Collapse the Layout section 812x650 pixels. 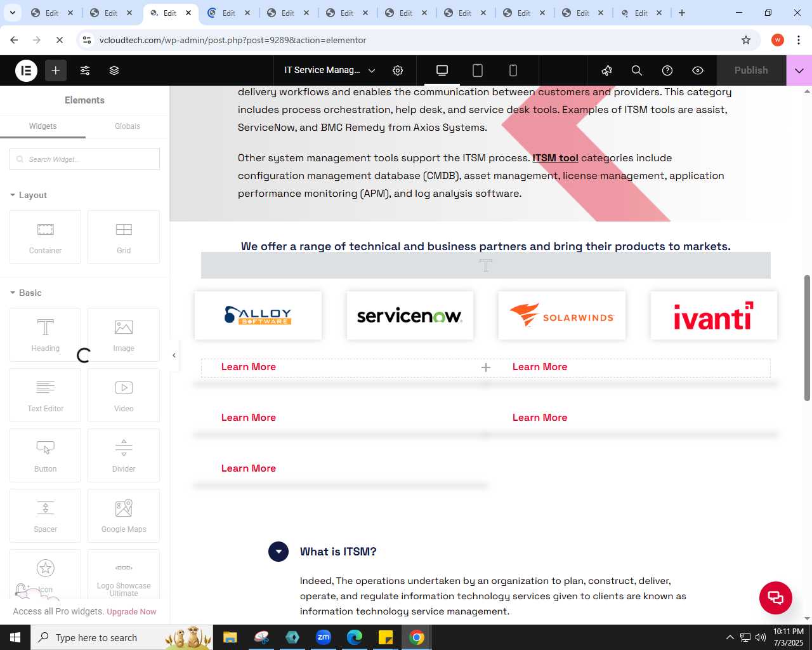click(29, 195)
